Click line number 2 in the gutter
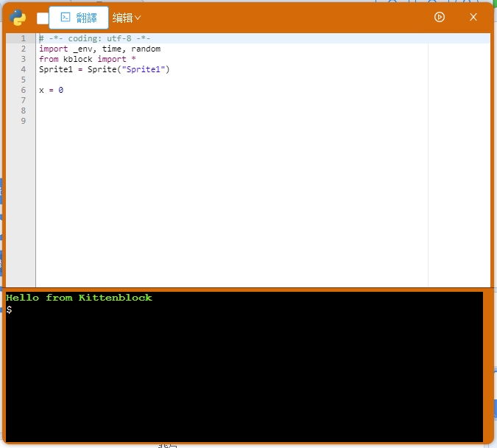 (23, 49)
